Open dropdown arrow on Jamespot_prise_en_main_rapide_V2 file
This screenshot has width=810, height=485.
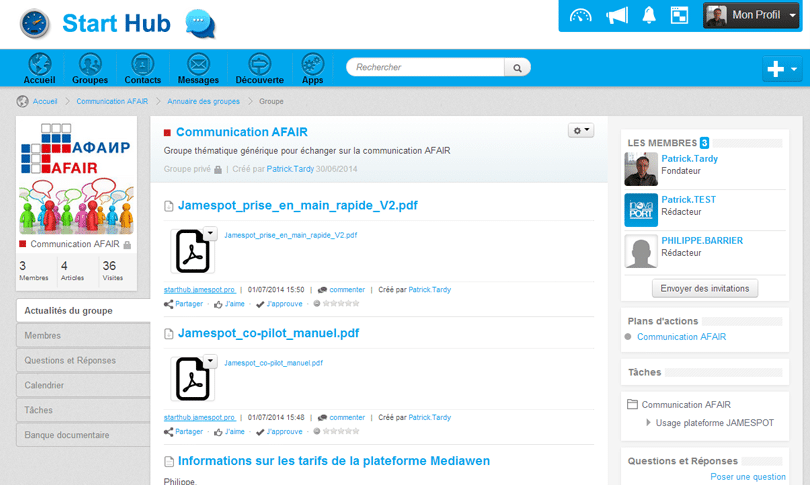[x=210, y=233]
